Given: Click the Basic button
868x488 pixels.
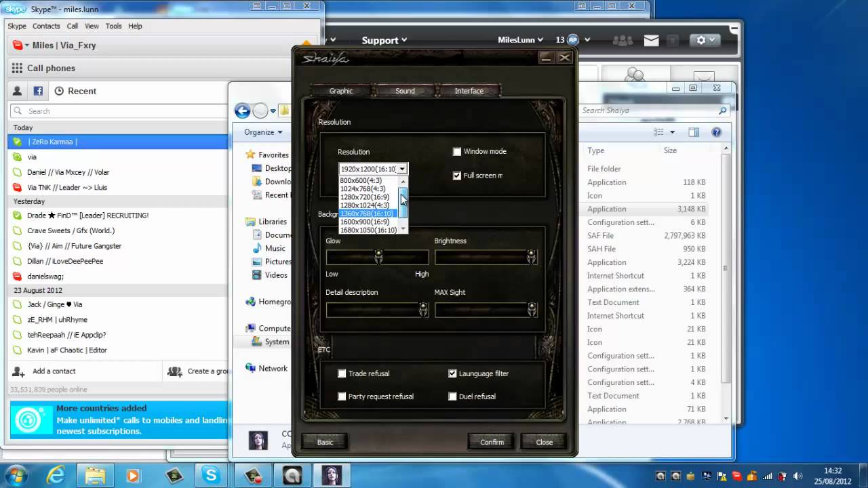Looking at the screenshot, I should coord(325,442).
